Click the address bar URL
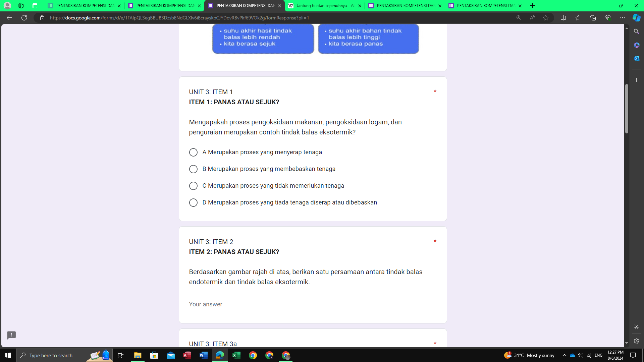This screenshot has width=644, height=362. pyautogui.click(x=179, y=18)
